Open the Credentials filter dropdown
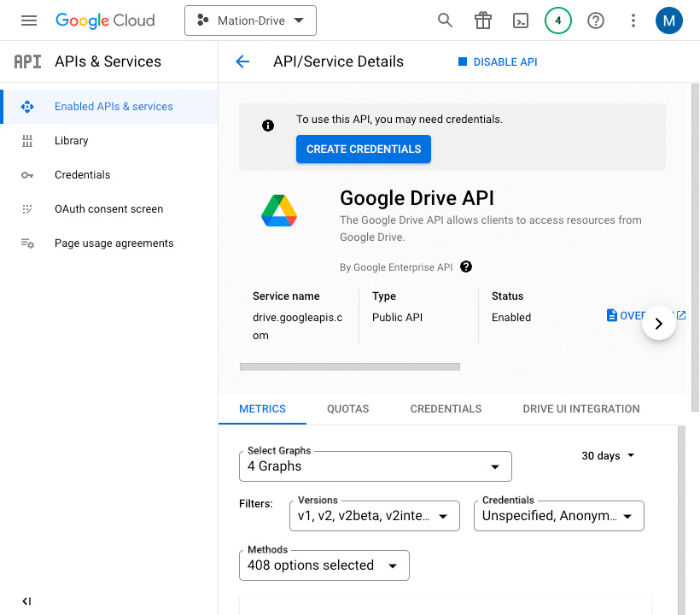The width and height of the screenshot is (700, 615). pyautogui.click(x=559, y=516)
